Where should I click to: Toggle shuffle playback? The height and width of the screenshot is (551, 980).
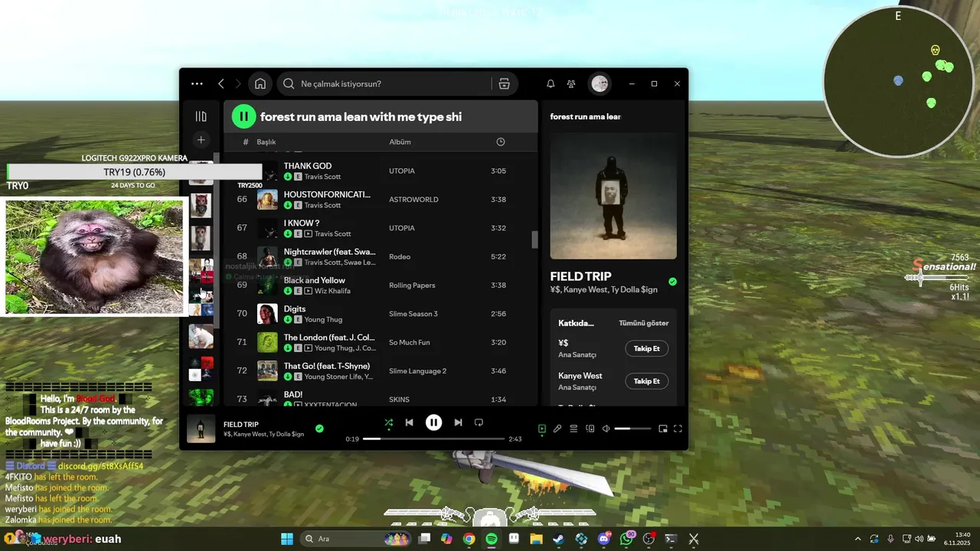388,422
